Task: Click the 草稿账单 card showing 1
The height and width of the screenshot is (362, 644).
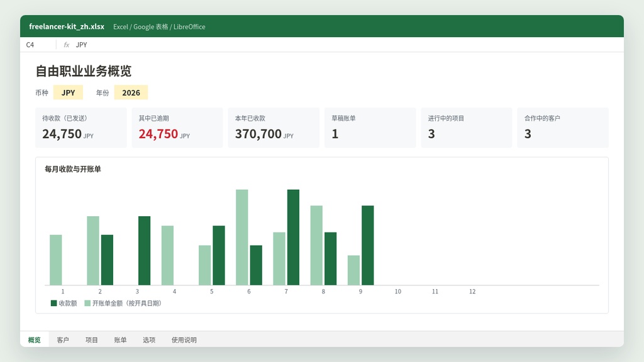Action: tap(370, 128)
